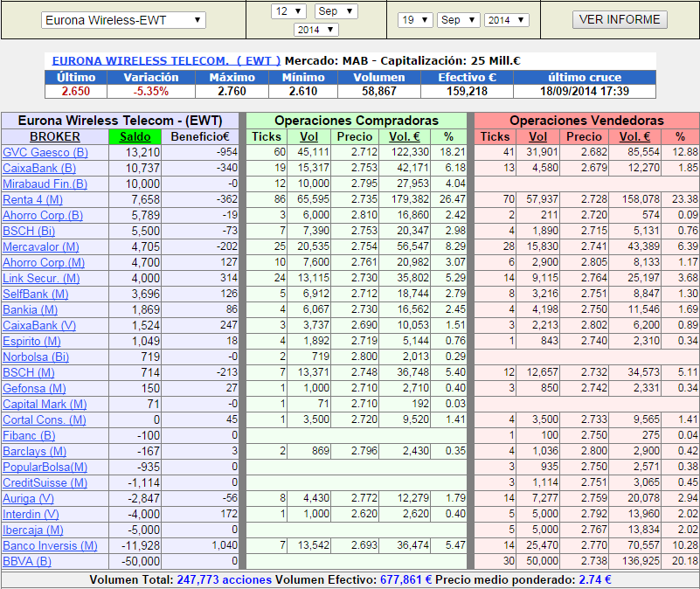Open broker Link Secur. (M)
The height and width of the screenshot is (589, 700).
point(41,278)
